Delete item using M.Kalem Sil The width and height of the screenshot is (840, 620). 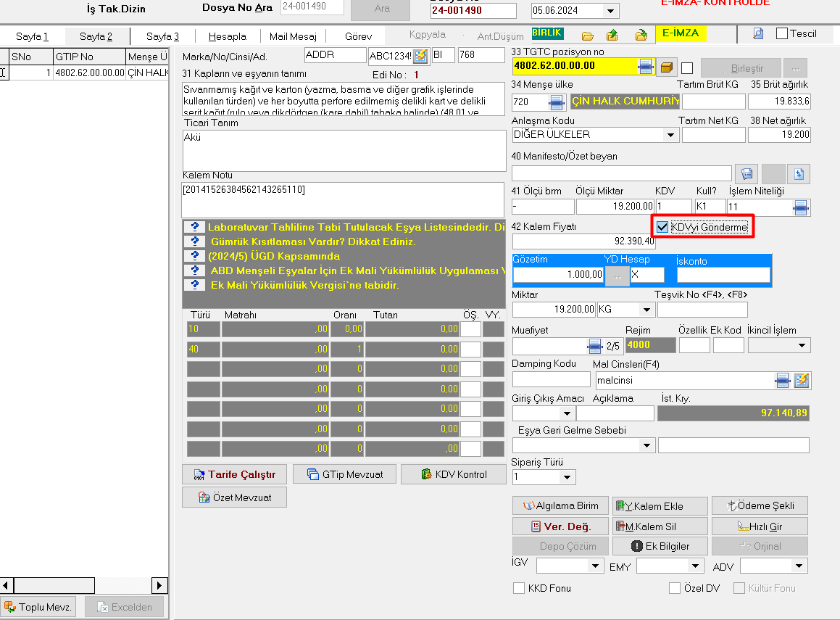click(x=660, y=526)
